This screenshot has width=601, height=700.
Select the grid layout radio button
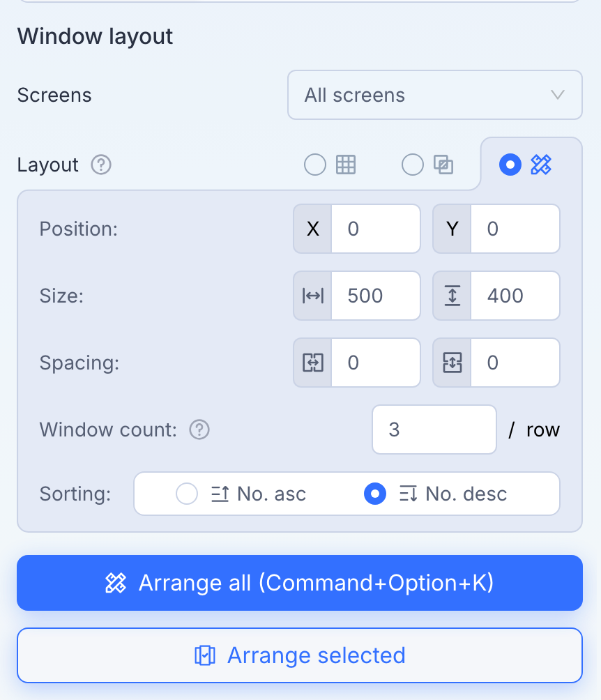click(x=314, y=165)
